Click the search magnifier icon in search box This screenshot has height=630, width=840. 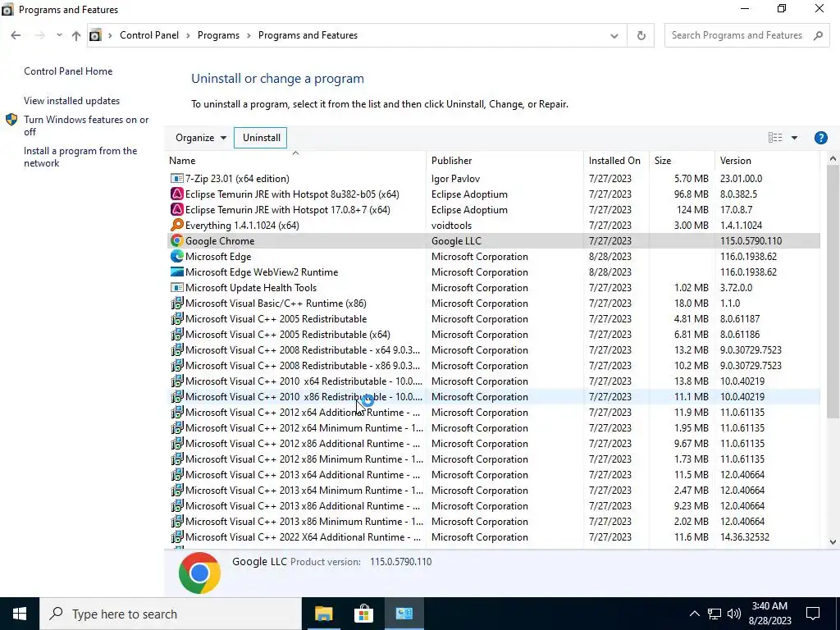pyautogui.click(x=818, y=35)
